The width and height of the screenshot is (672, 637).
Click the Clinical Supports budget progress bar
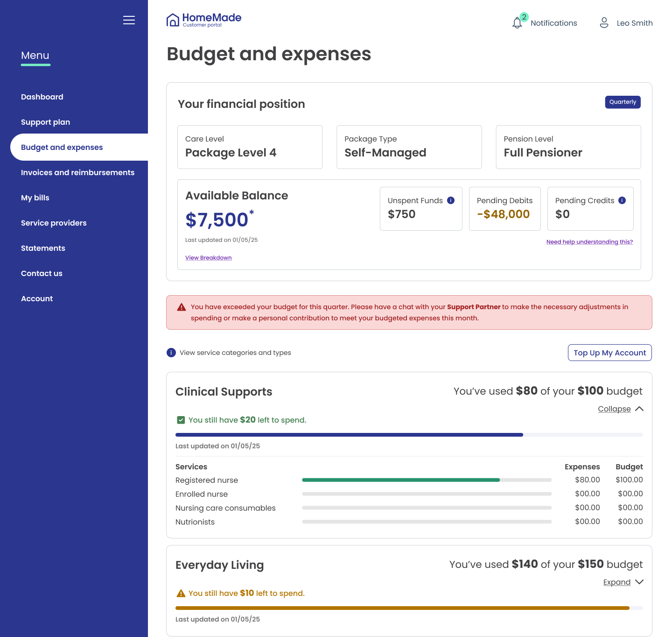tap(409, 435)
